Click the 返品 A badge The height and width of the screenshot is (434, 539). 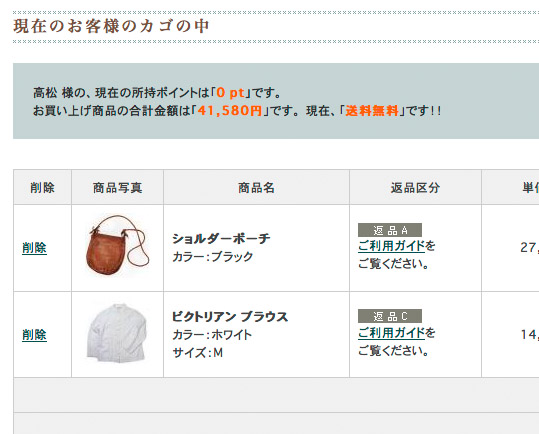(x=390, y=230)
